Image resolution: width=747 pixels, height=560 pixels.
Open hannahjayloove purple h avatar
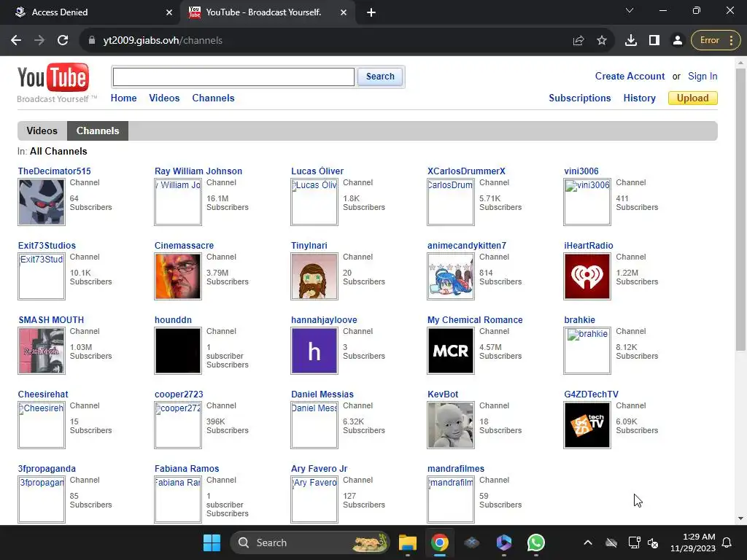click(314, 351)
